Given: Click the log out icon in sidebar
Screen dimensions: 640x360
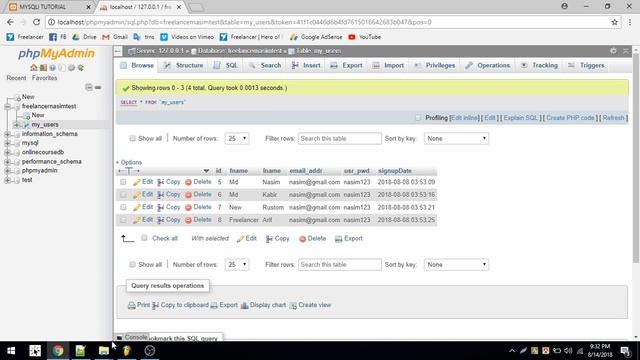Looking at the screenshot, I should (x=43, y=68).
